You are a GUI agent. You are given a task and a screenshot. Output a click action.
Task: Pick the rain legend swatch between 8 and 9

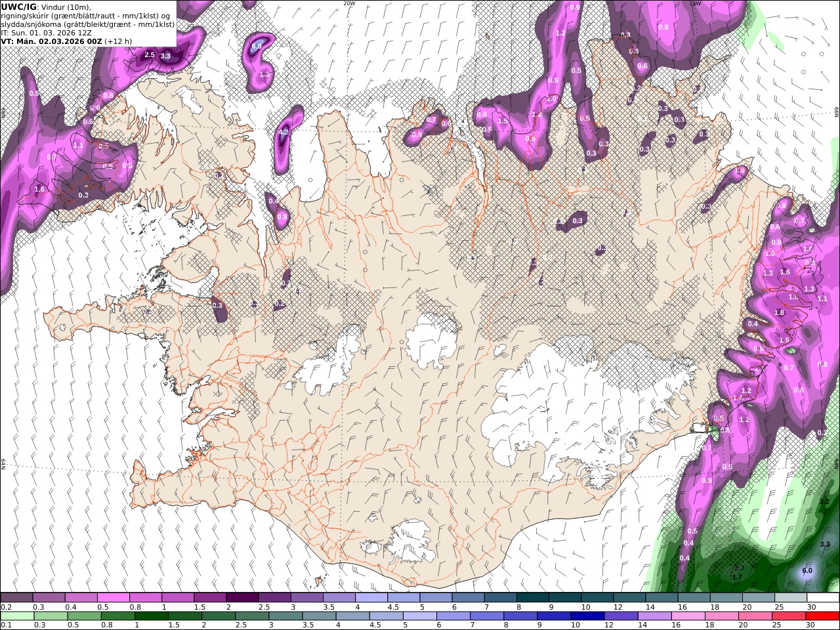tap(520, 616)
